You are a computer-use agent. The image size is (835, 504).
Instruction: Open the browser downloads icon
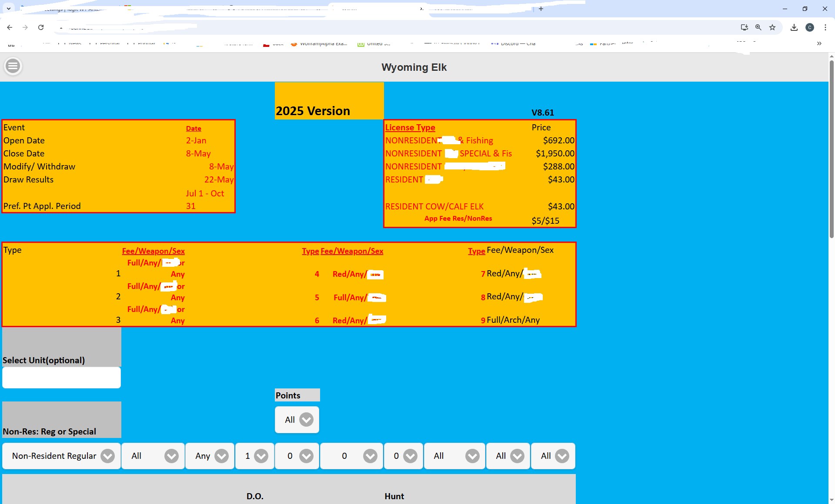click(794, 27)
